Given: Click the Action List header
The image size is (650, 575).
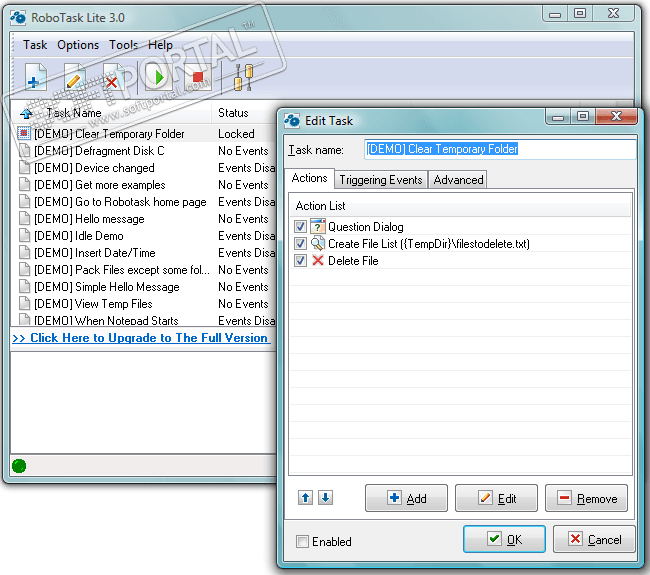Looking at the screenshot, I should [460, 206].
